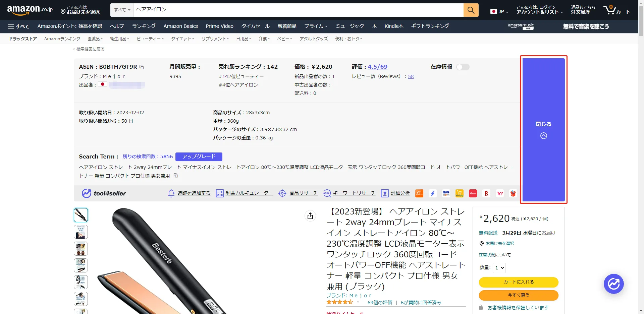Open the ランキング nav item

(144, 26)
